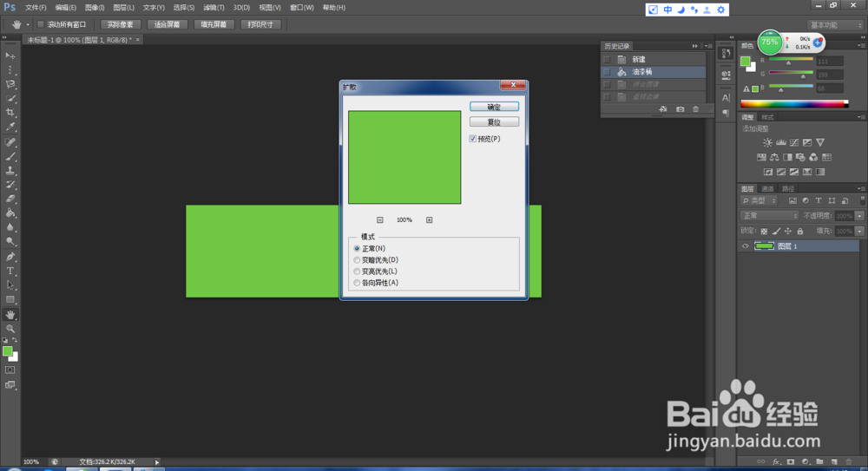Open the 窗口(W) menu
Screen dimensions: 868x471
point(302,8)
